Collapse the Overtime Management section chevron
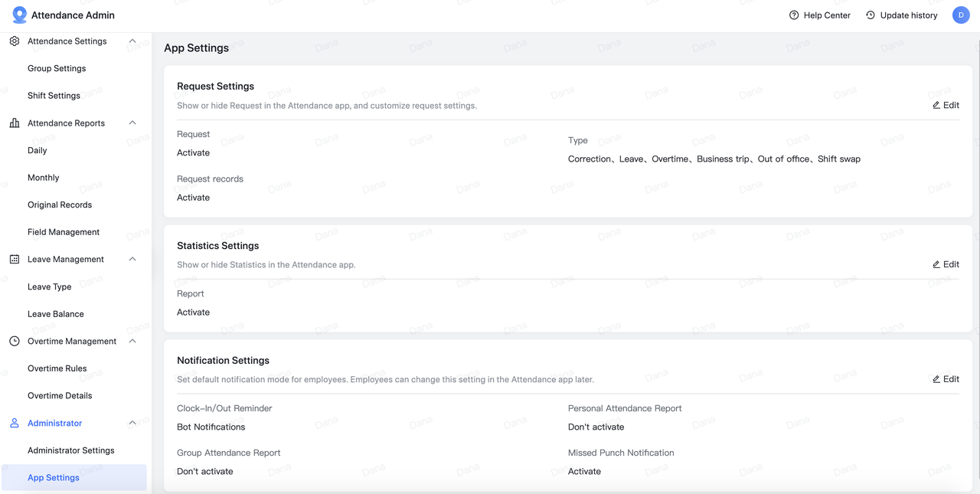Image resolution: width=980 pixels, height=494 pixels. (132, 342)
